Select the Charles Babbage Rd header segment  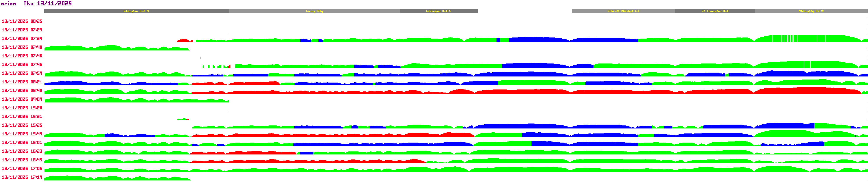pos(623,11)
